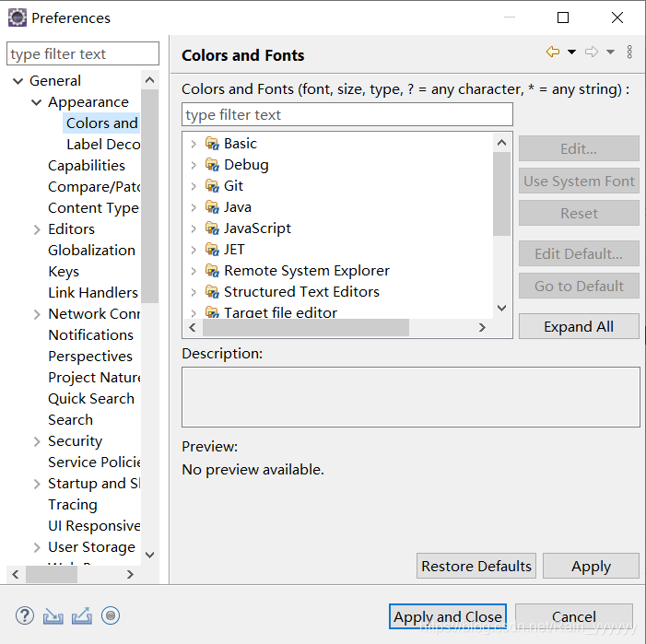Open the Content Types preference page

point(93,208)
